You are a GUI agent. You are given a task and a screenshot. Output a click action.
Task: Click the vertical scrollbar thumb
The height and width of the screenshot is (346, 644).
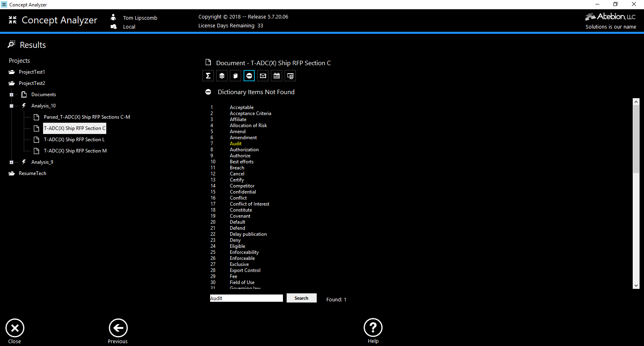636,139
